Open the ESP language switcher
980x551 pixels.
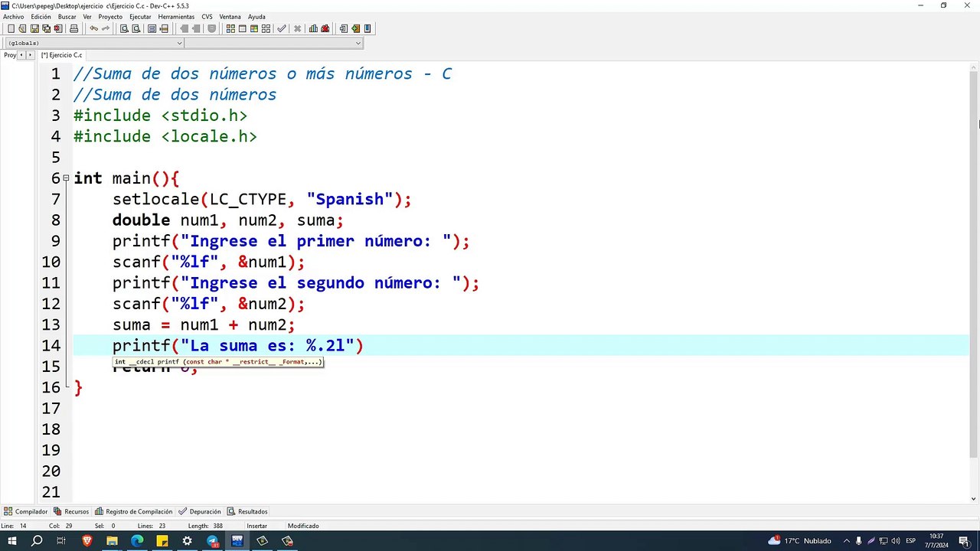pyautogui.click(x=911, y=541)
